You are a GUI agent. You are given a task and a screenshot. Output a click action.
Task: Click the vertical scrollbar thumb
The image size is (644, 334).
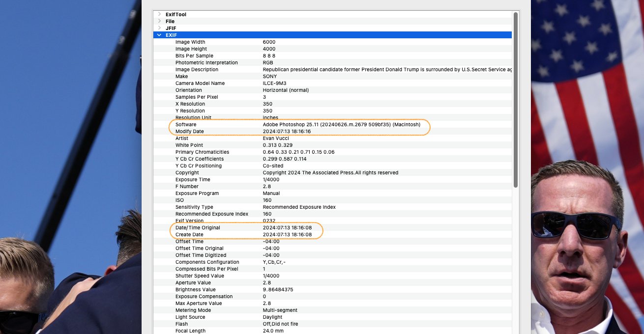click(515, 98)
